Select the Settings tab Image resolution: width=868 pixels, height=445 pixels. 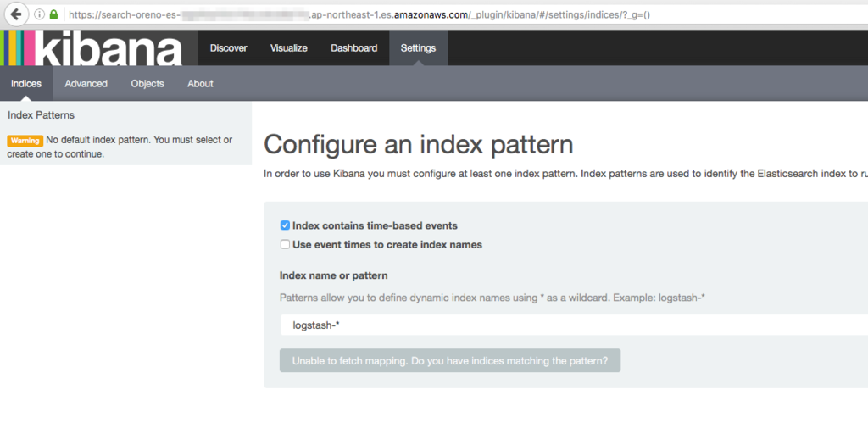coord(419,48)
